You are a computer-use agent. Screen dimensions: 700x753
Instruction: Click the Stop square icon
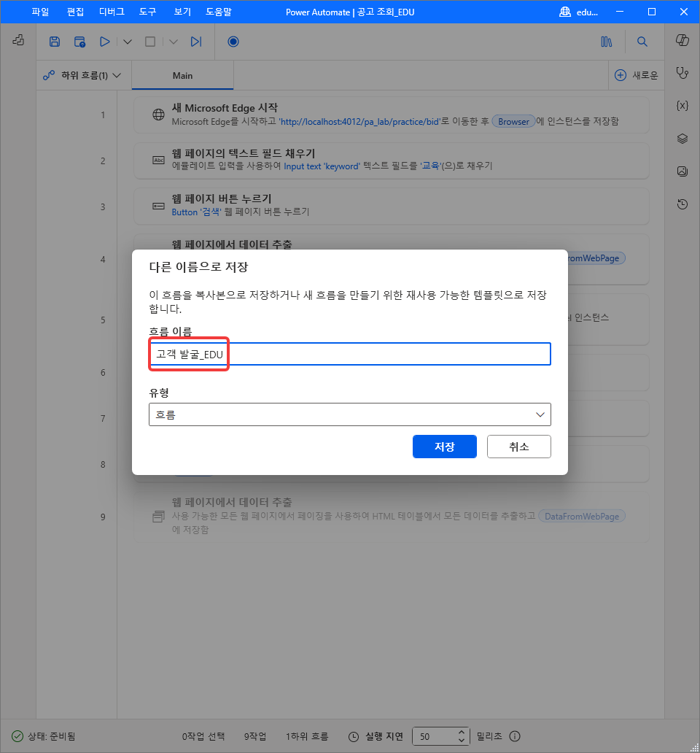[x=150, y=42]
